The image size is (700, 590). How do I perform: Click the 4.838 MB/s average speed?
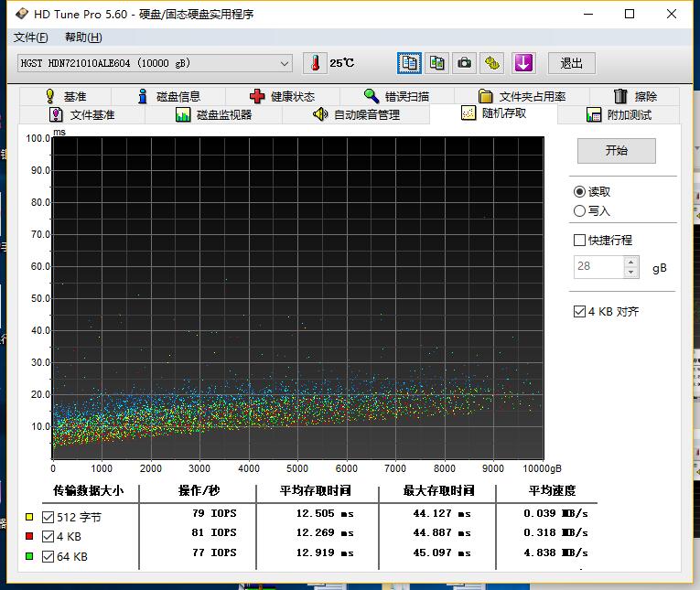pyautogui.click(x=555, y=552)
